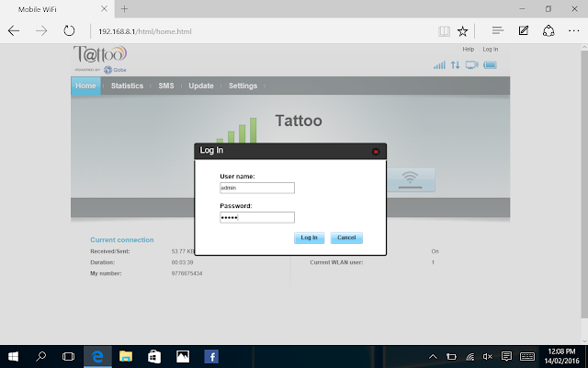This screenshot has height=368, width=588.
Task: Make a web note with pen icon
Action: [523, 30]
